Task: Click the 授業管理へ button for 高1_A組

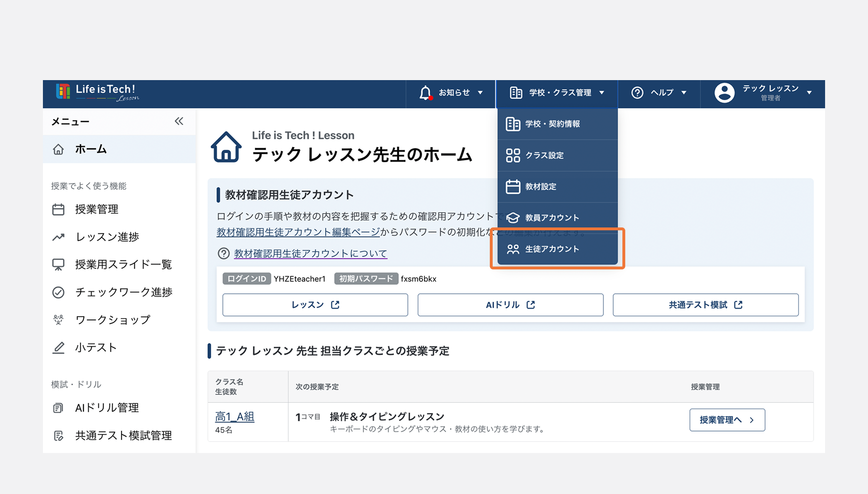Action: point(727,420)
